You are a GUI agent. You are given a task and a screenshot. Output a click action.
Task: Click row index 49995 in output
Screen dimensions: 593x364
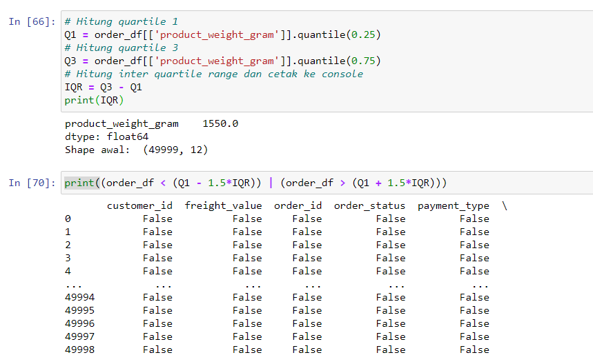[x=80, y=311]
